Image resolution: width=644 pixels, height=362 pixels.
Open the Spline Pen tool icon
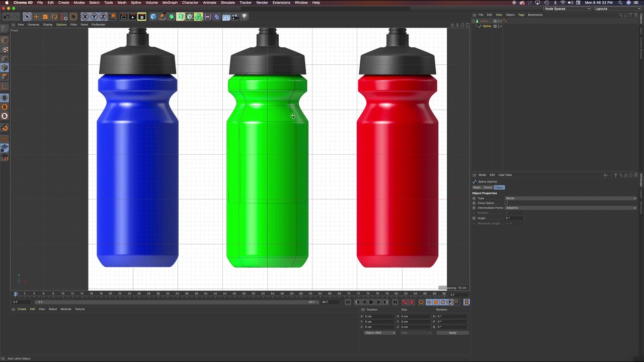click(162, 17)
